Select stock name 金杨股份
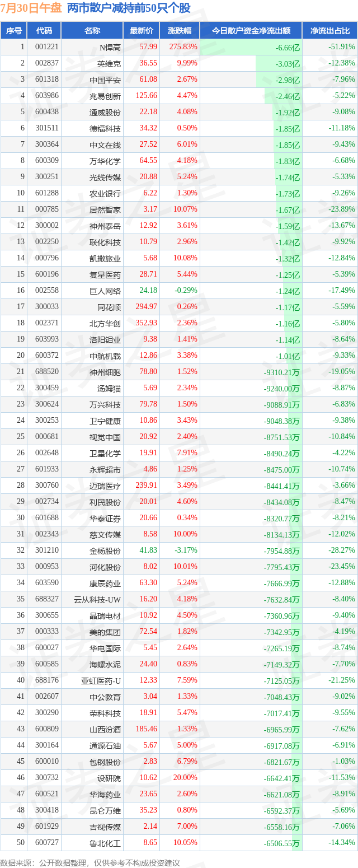 coord(105,550)
